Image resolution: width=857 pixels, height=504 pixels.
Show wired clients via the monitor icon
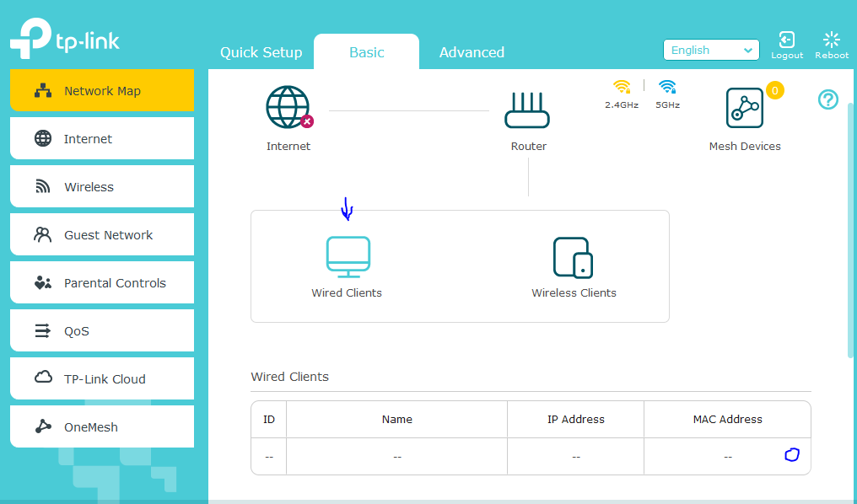348,257
